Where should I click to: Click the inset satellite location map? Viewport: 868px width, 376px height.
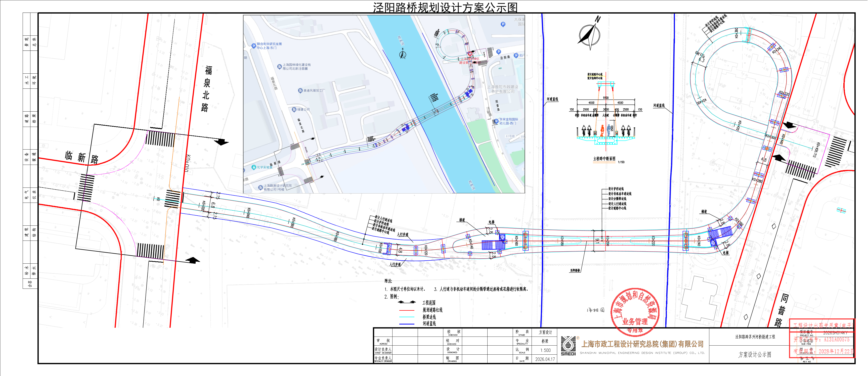tap(384, 104)
